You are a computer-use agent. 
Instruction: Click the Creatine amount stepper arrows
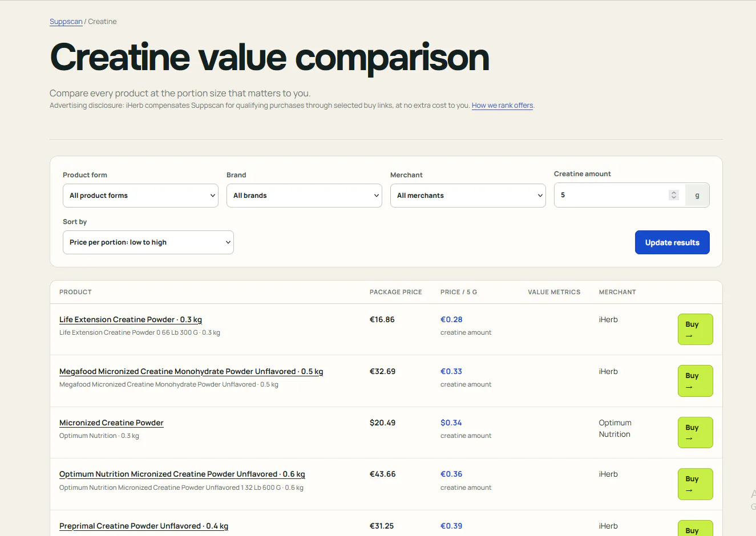tap(674, 195)
